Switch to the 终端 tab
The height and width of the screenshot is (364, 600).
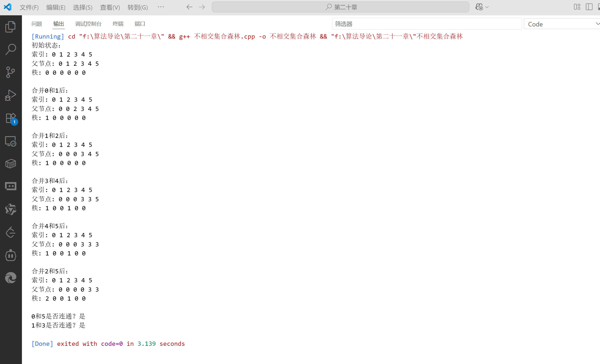[118, 24]
